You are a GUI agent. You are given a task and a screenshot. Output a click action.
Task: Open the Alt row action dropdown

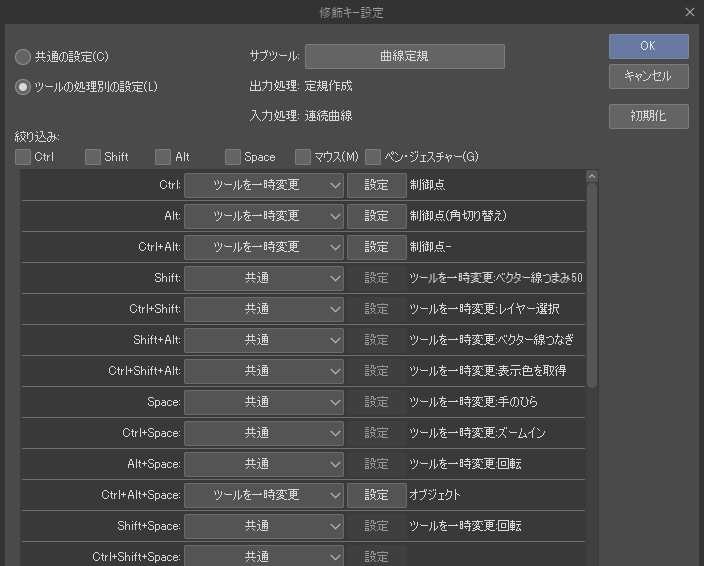click(264, 216)
